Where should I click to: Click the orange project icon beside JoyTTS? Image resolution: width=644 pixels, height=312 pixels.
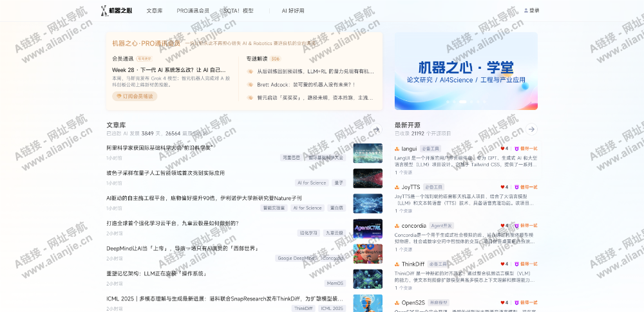[x=397, y=187]
